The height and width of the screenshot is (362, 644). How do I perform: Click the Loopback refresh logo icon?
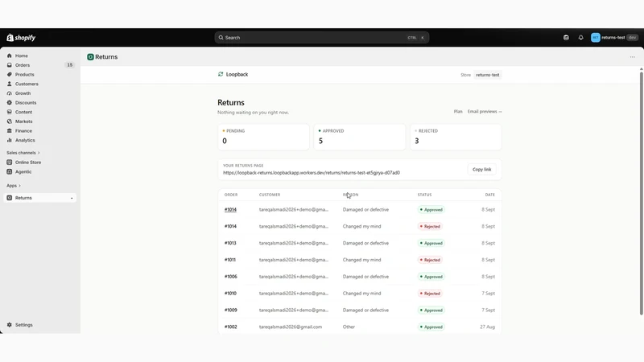(221, 74)
